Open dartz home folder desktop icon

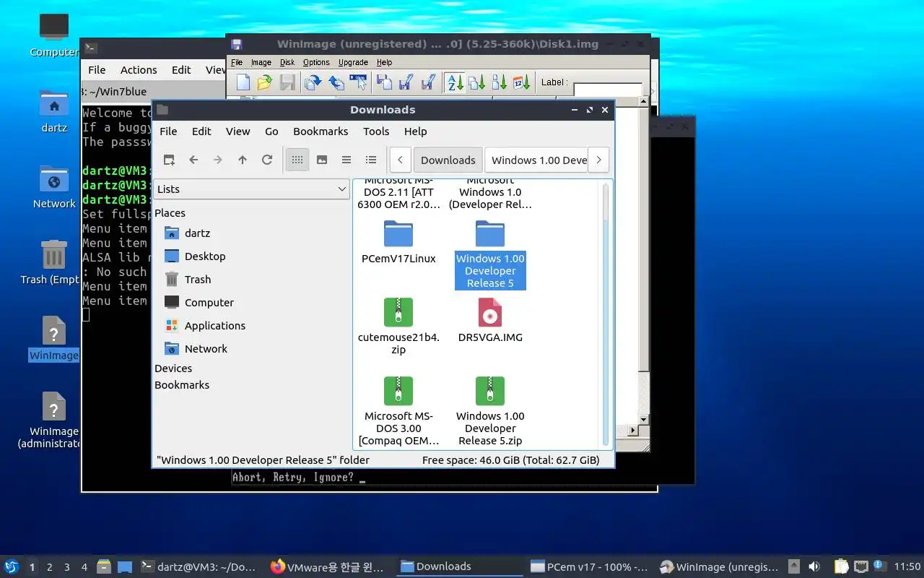[54, 112]
